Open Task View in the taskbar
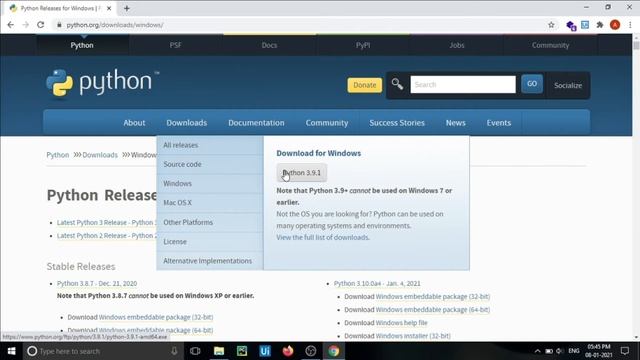Screen dimensions: 640x360 tap(195, 351)
